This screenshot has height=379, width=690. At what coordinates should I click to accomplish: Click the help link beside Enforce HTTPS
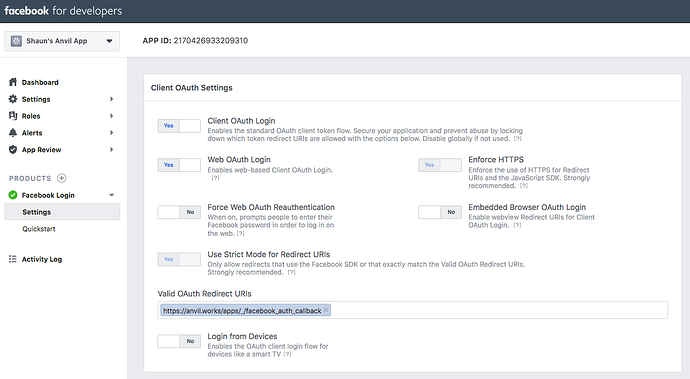coord(524,186)
